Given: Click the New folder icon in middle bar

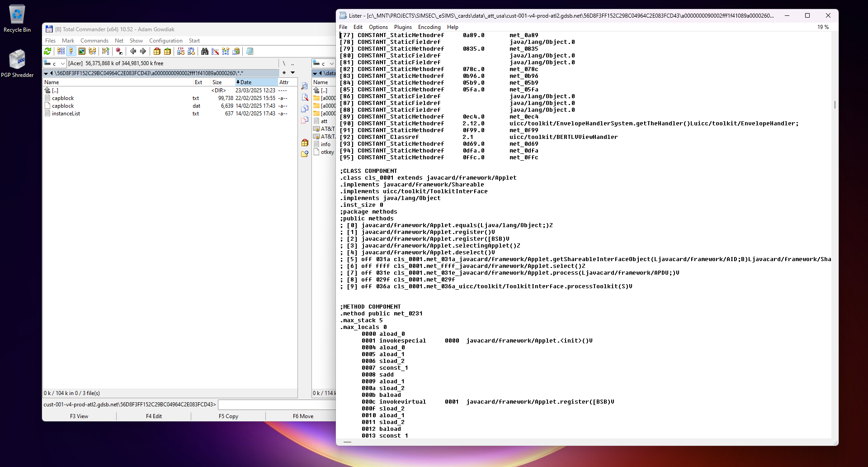Looking at the screenshot, I should point(305,154).
